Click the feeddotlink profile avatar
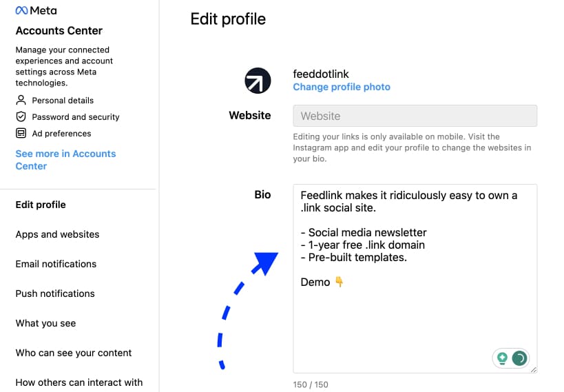Viewport: 564px width, 392px height. pos(258,81)
